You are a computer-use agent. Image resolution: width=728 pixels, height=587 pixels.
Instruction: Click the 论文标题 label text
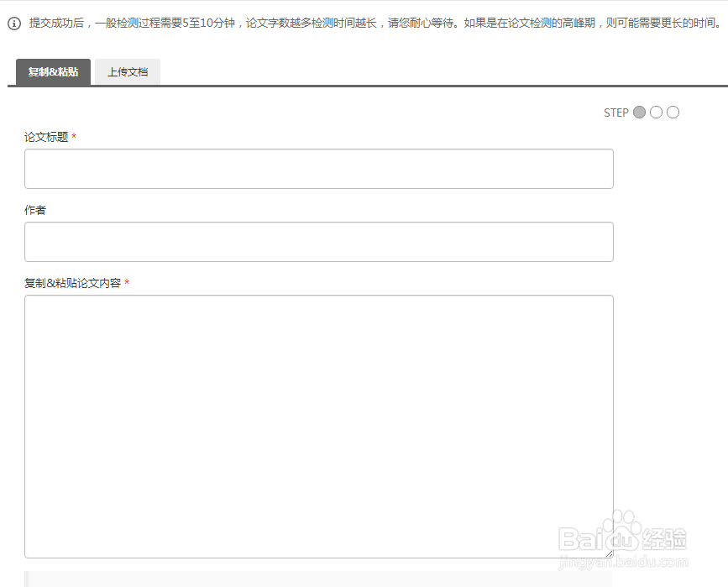[46, 137]
